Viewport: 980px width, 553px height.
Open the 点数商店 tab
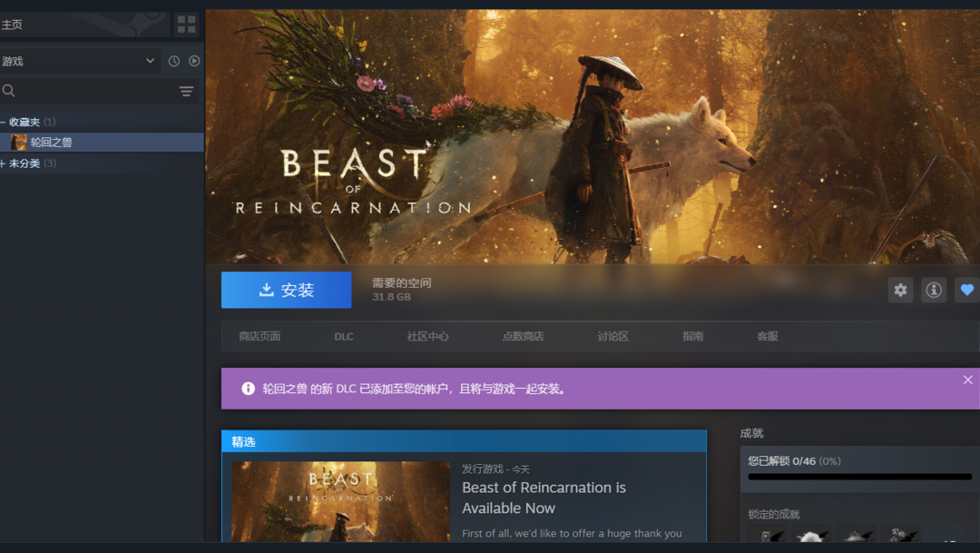(523, 336)
